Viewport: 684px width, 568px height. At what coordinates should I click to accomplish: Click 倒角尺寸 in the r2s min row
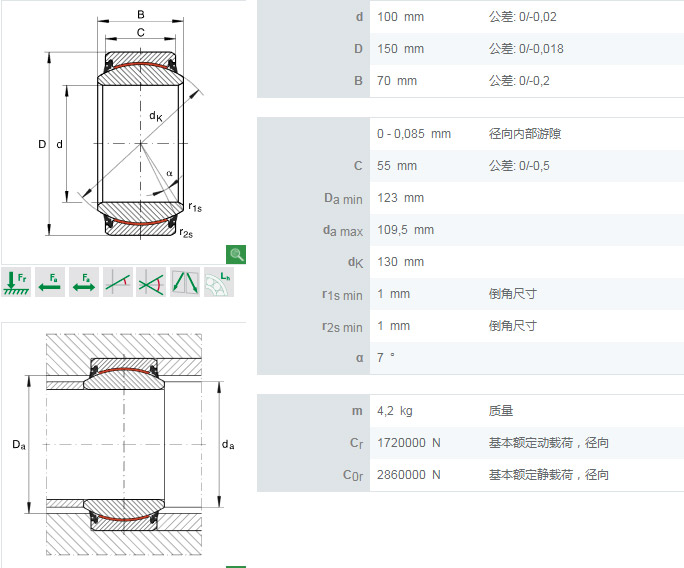513,325
